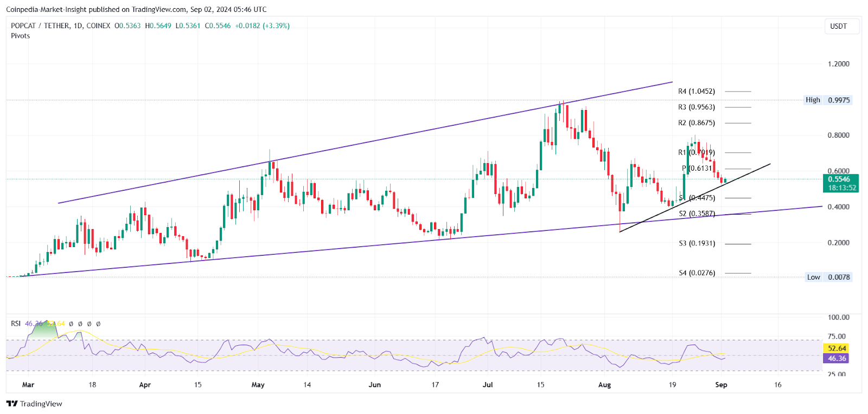Click the RSI value 52.64 yellow tag
This screenshot has width=868, height=414.
pos(837,348)
